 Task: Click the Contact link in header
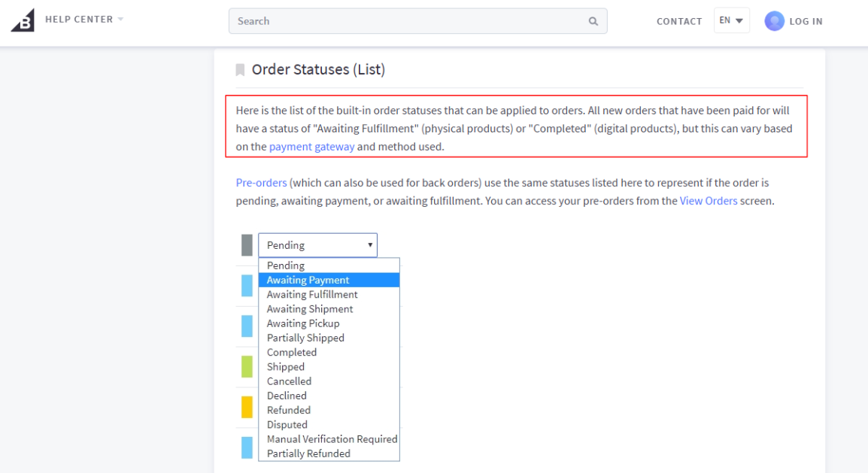pyautogui.click(x=679, y=22)
